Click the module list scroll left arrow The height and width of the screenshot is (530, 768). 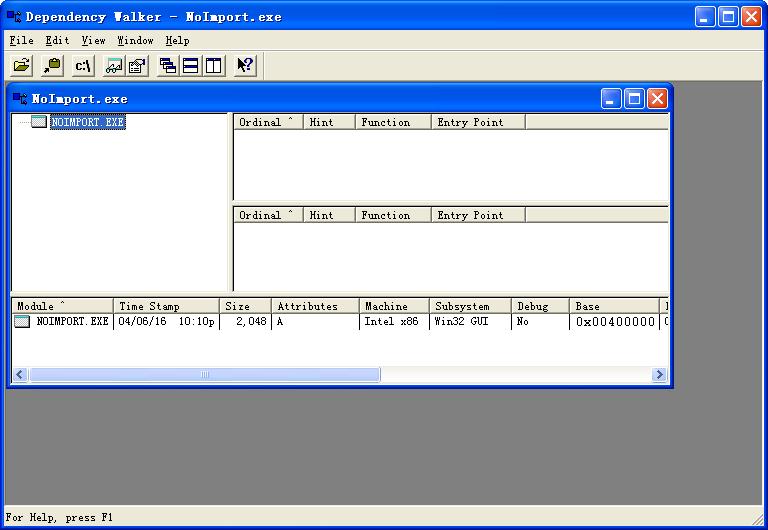(x=20, y=375)
